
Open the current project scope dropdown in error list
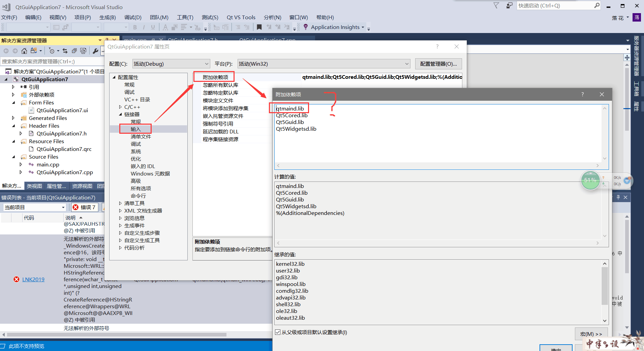(x=34, y=207)
